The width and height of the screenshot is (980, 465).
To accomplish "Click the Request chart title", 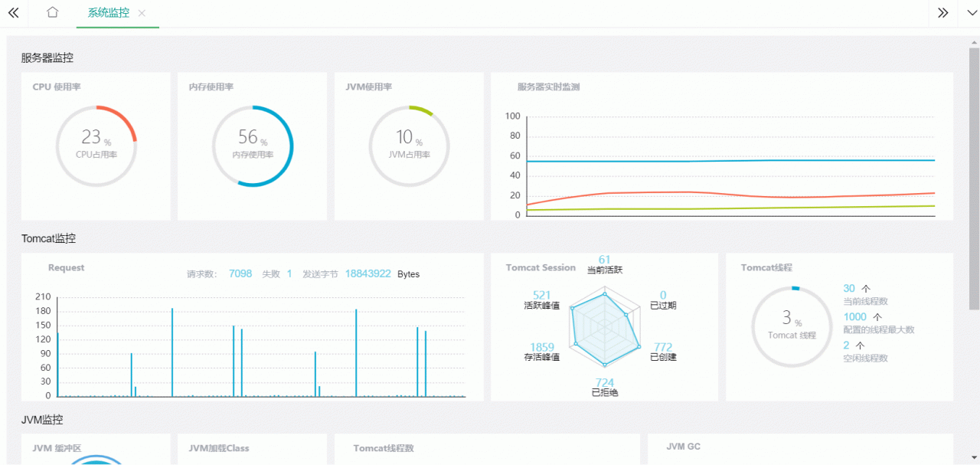I will [67, 268].
